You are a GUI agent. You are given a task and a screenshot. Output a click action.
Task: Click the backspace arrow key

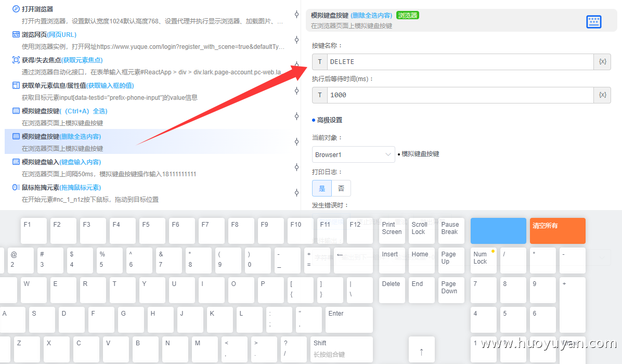[x=354, y=261]
